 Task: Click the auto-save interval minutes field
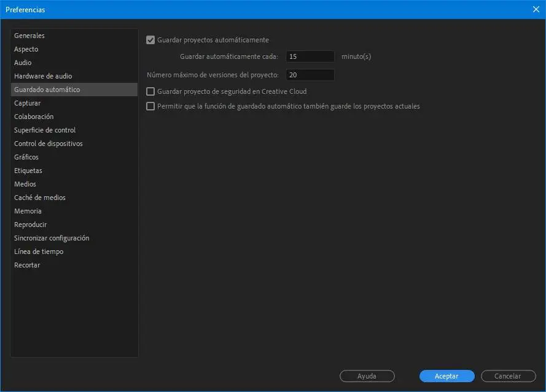[310, 56]
